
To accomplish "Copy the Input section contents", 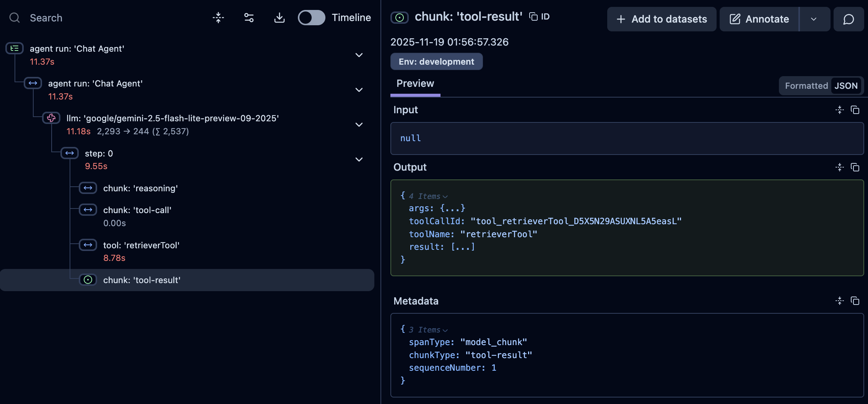I will click(855, 110).
